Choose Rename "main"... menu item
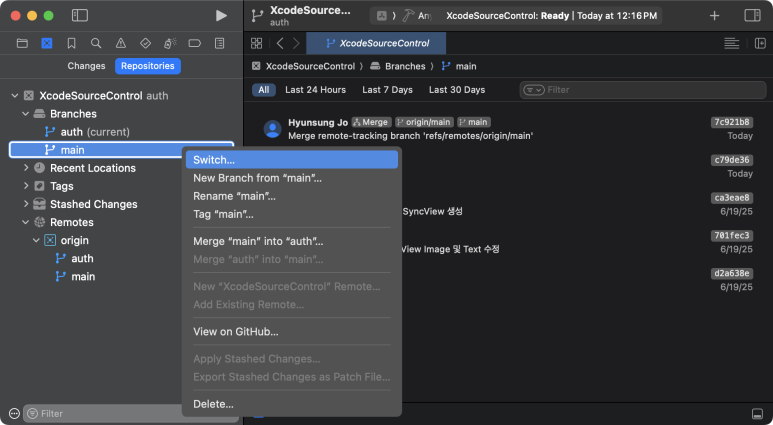Viewport: 773px width, 425px height. pos(292,196)
